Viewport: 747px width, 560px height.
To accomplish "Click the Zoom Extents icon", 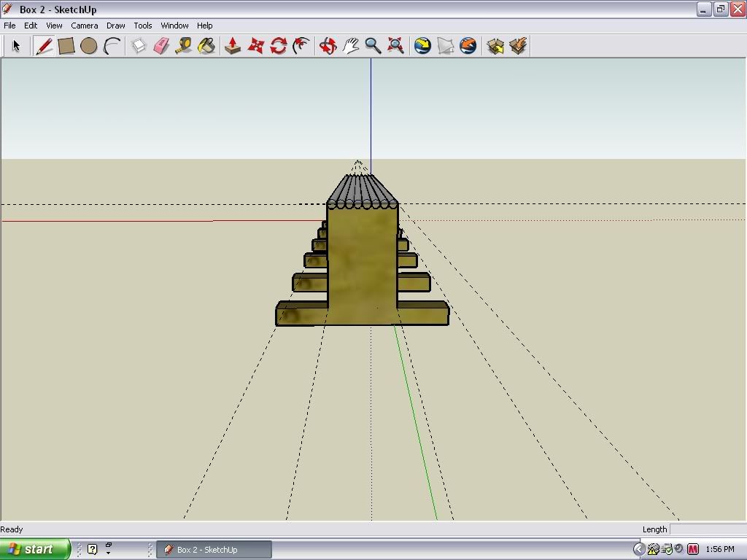I will 395,46.
